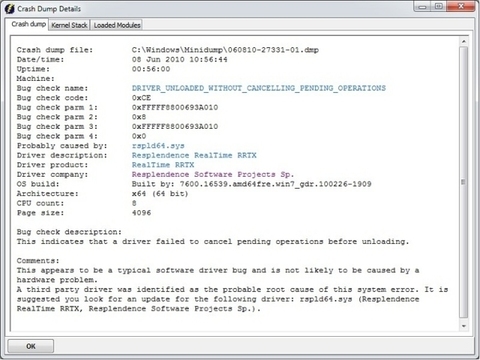Switch to the Kernel Stack tab
Image resolution: width=480 pixels, height=360 pixels.
point(69,25)
